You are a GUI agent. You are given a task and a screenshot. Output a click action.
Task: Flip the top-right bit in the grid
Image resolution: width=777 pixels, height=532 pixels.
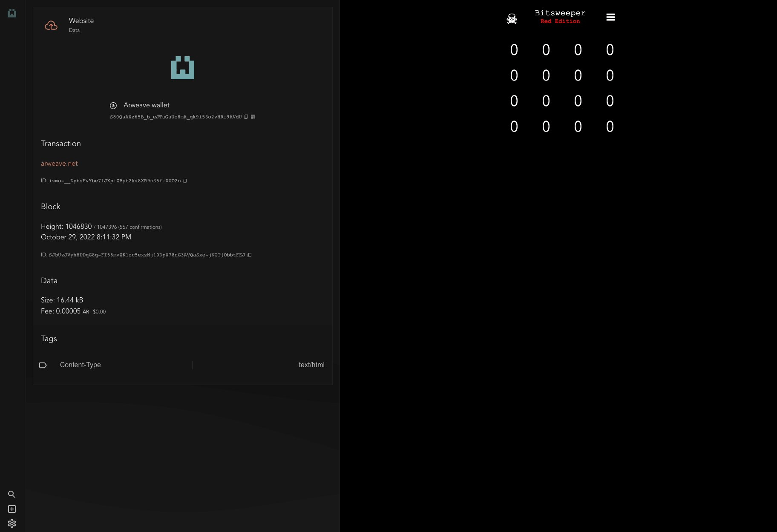click(x=610, y=50)
